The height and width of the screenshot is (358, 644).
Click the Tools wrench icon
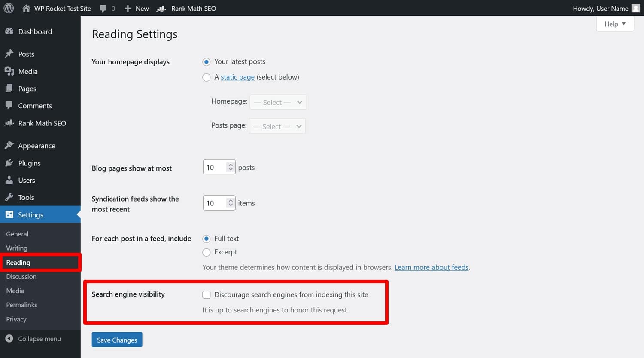click(9, 197)
